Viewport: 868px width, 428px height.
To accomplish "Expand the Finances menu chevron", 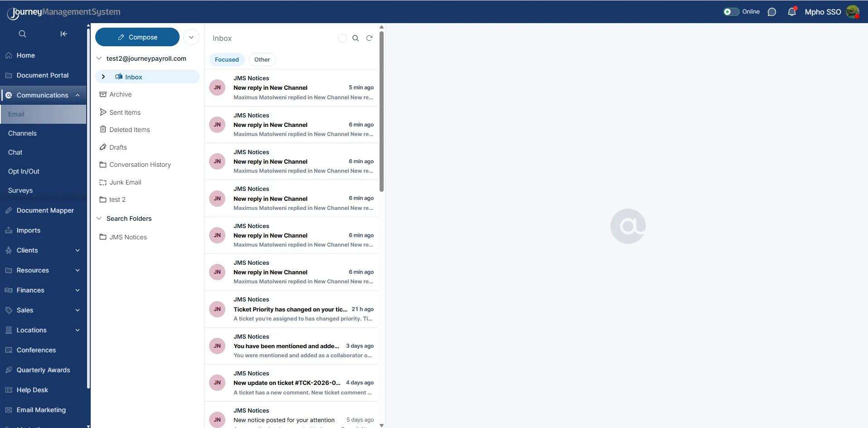I will click(78, 290).
